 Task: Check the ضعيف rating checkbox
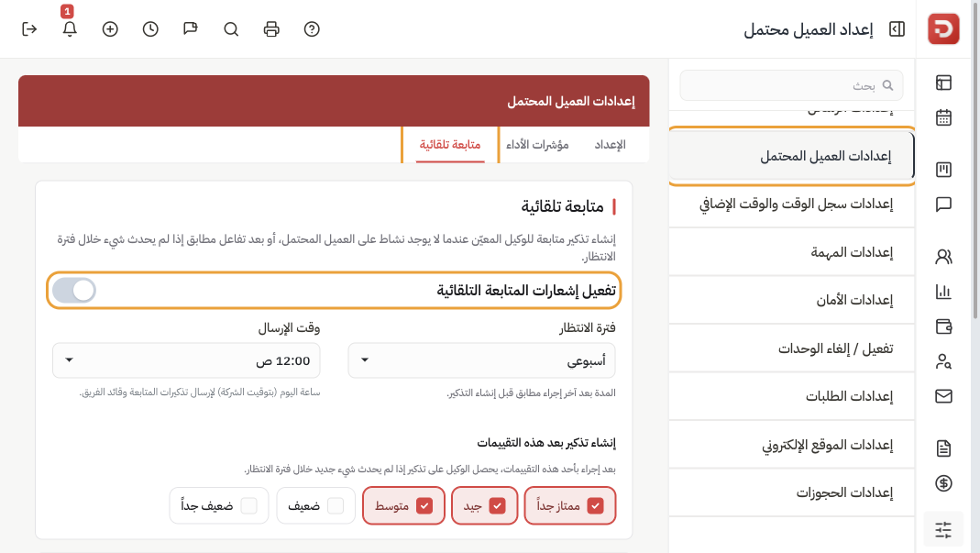pos(336,505)
